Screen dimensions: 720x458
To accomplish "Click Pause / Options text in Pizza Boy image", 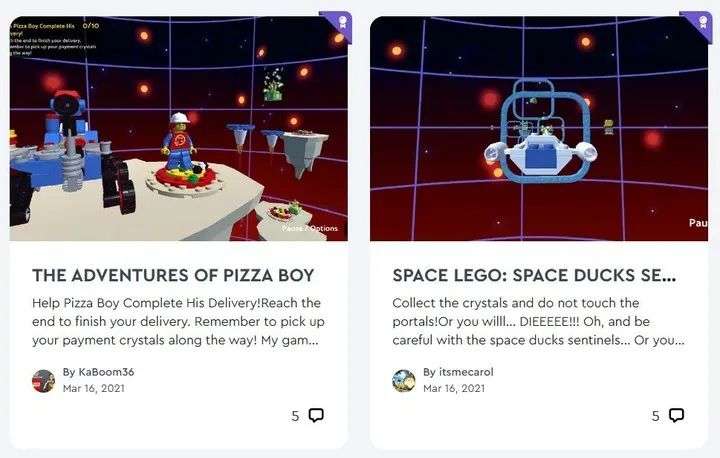I will (x=310, y=228).
